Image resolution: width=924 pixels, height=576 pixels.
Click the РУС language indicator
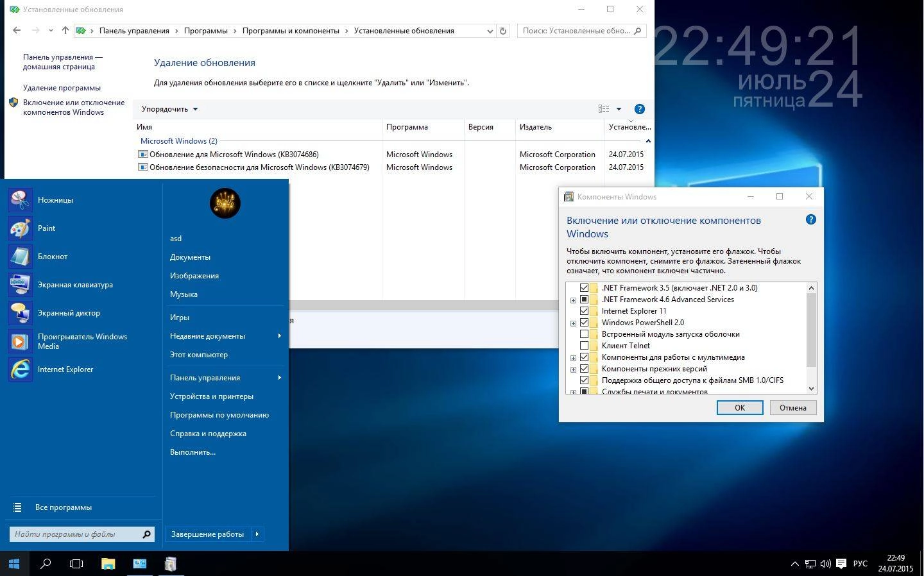[x=860, y=564]
